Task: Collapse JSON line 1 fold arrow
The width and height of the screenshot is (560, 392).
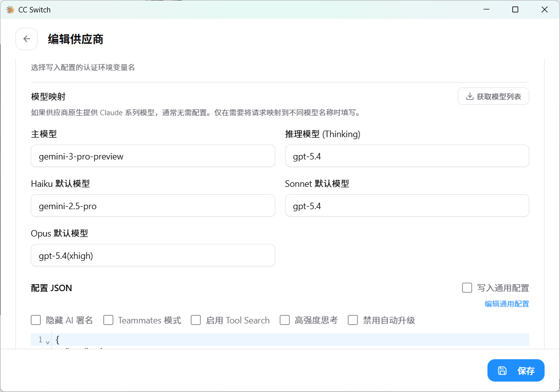Action: [x=48, y=342]
